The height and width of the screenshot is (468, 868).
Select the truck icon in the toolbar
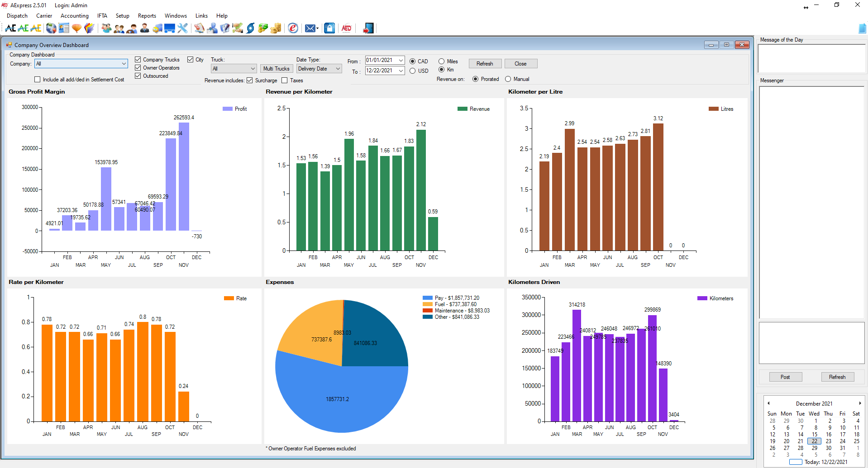157,28
